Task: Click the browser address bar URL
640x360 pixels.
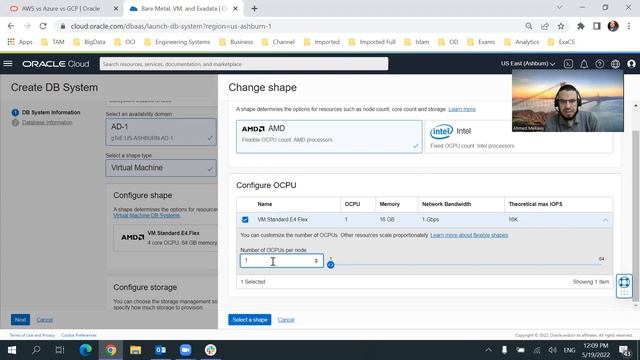Action: coord(171,26)
